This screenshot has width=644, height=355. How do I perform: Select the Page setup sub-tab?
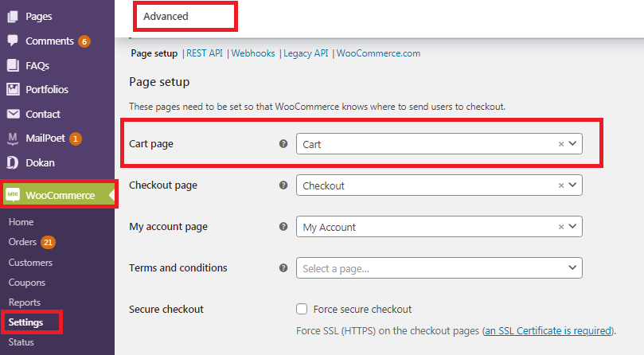(154, 53)
